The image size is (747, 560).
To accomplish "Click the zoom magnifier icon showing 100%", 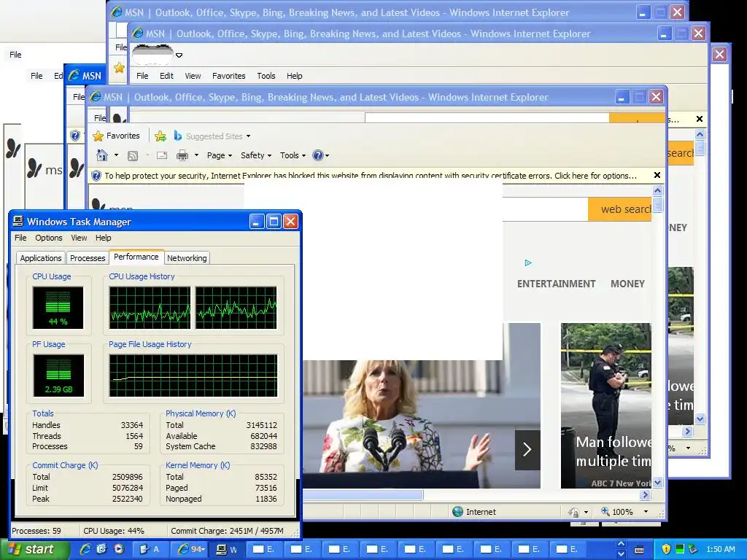I will point(605,511).
